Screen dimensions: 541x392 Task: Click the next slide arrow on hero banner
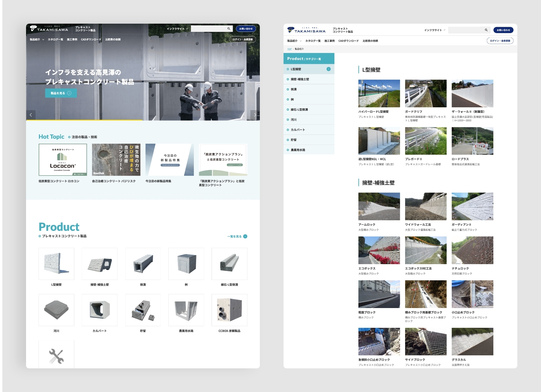click(255, 115)
